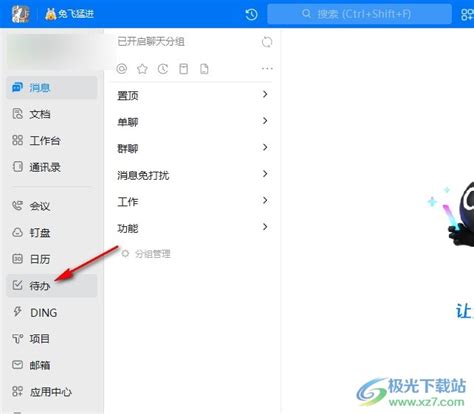The width and height of the screenshot is (474, 414).
Task: Open the 工作台 workbench section
Action: (52, 140)
